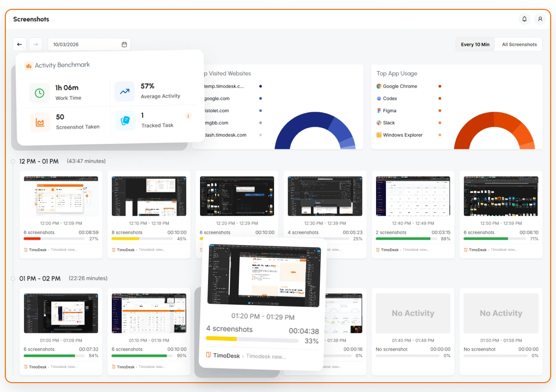Go to previous day with left arrow

pos(20,45)
